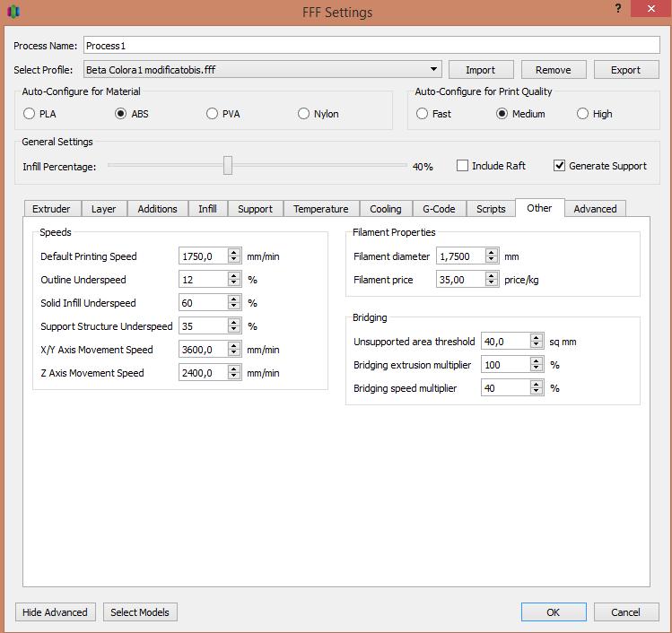Viewport: 672px width, 633px height.
Task: Increase Default Printing Speed with up arrow
Action: tap(234, 253)
